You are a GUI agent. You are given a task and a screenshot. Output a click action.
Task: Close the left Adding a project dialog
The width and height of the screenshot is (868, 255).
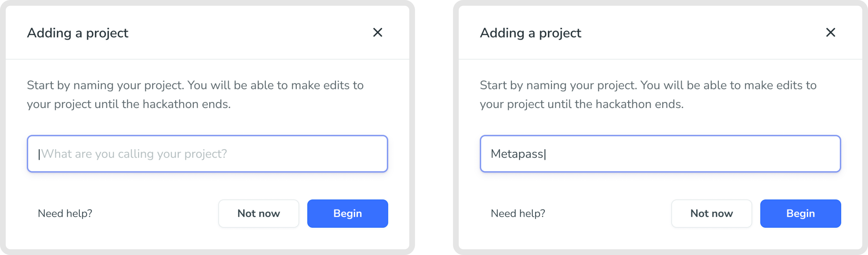pos(377,33)
